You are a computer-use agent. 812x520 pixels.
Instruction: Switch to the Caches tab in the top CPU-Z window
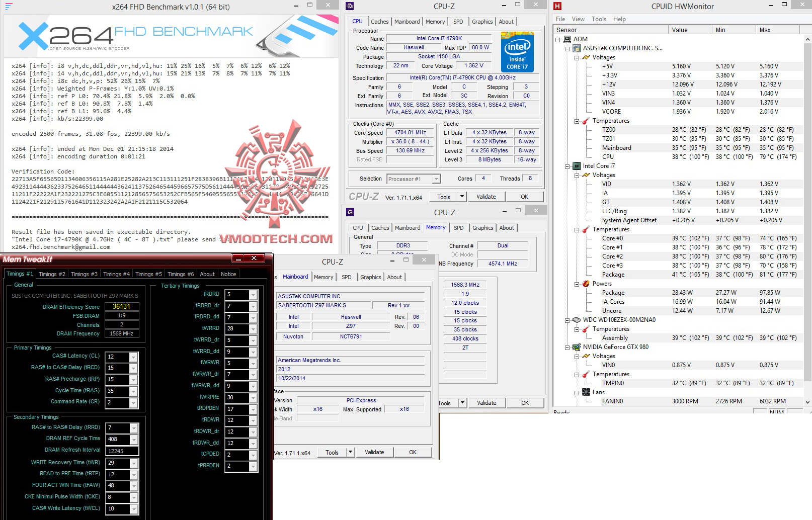(380, 22)
